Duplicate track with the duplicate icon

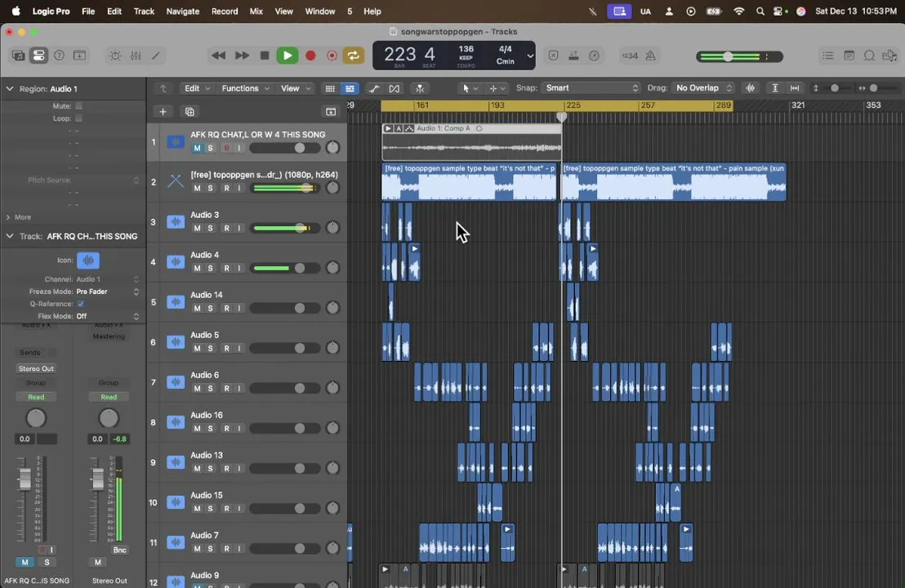pyautogui.click(x=189, y=112)
